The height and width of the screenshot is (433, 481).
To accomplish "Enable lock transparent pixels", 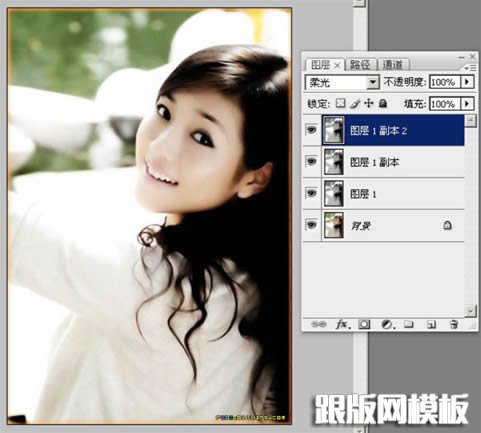I will (340, 103).
